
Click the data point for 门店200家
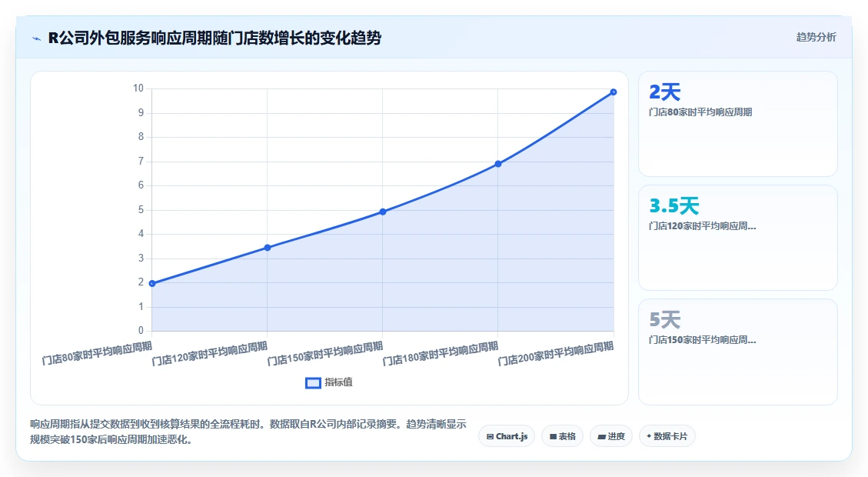pyautogui.click(x=614, y=92)
